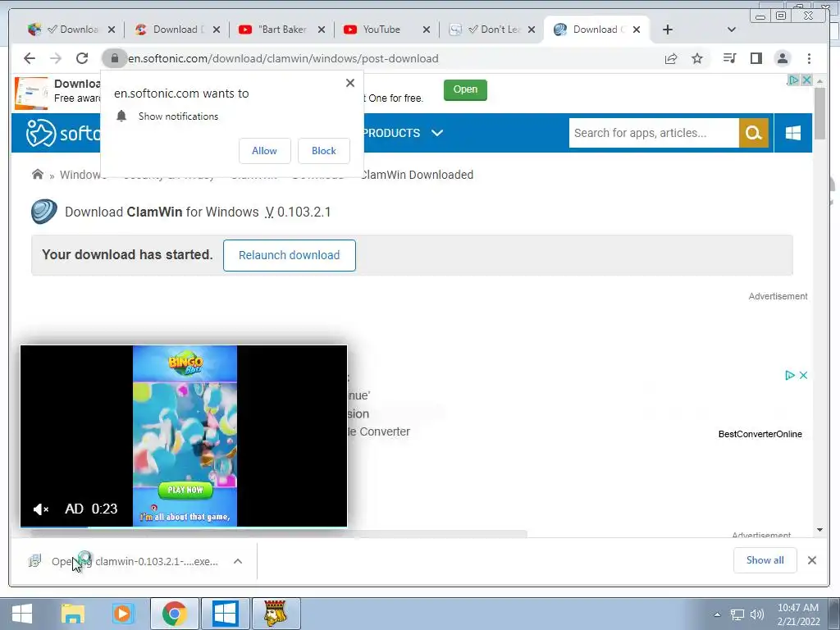Click the Search for apps field
This screenshot has width=840, height=630.
tap(654, 133)
